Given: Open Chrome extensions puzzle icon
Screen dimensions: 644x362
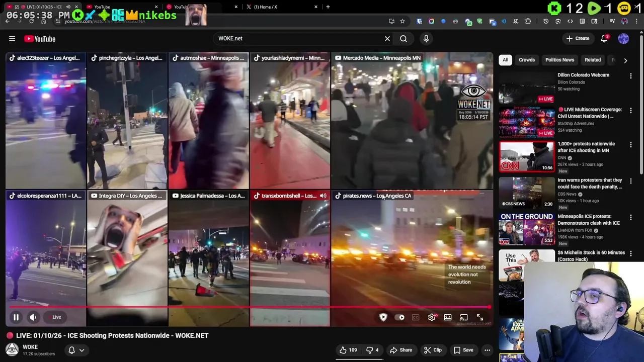Looking at the screenshot, I should coord(528,21).
